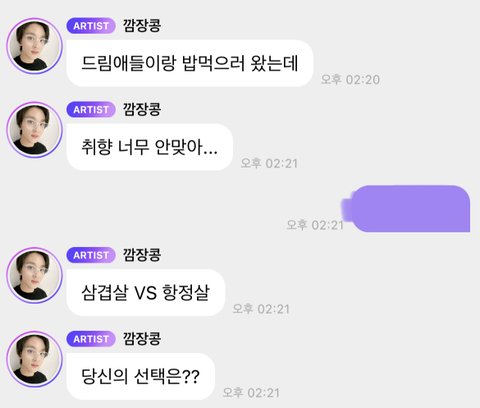Open the 깜장콩 name above 당신의 선택은??
The image size is (480, 408).
tap(142, 339)
